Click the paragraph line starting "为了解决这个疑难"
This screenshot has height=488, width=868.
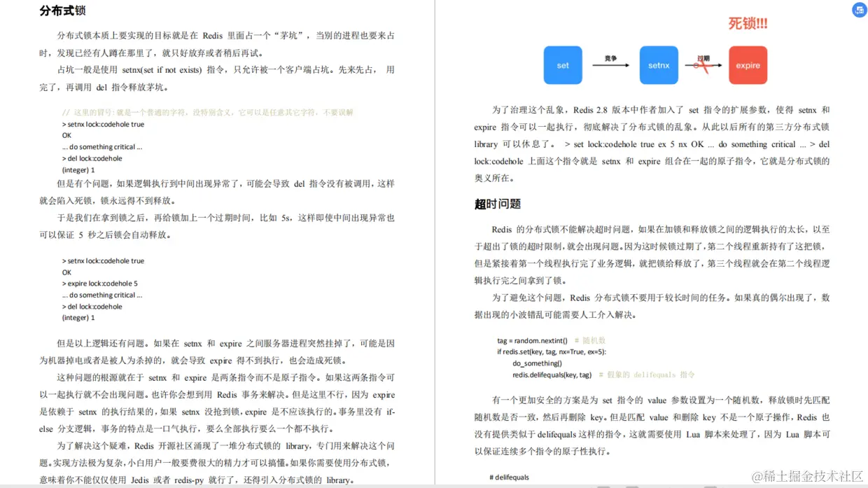(x=225, y=446)
